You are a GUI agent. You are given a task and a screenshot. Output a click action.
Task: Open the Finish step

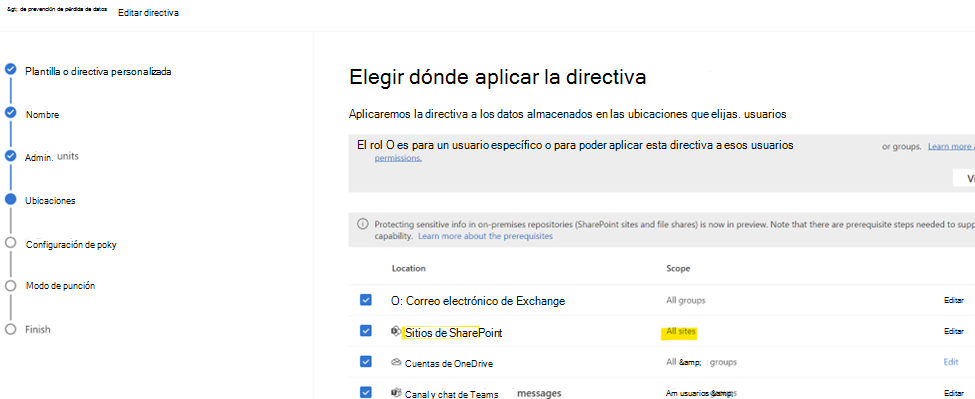[x=38, y=329]
